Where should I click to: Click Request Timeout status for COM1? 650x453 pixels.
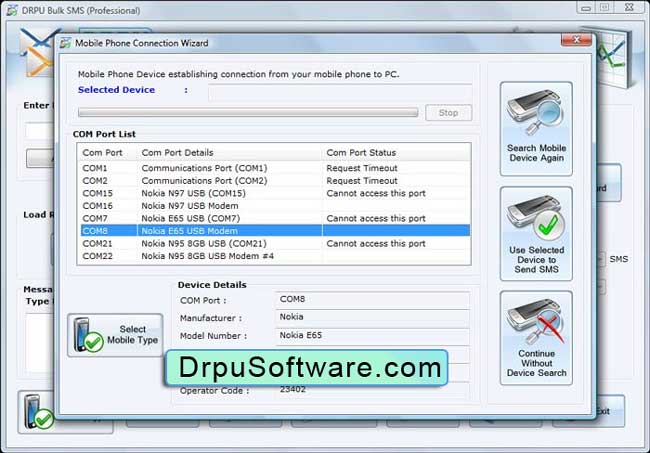pyautogui.click(x=361, y=168)
